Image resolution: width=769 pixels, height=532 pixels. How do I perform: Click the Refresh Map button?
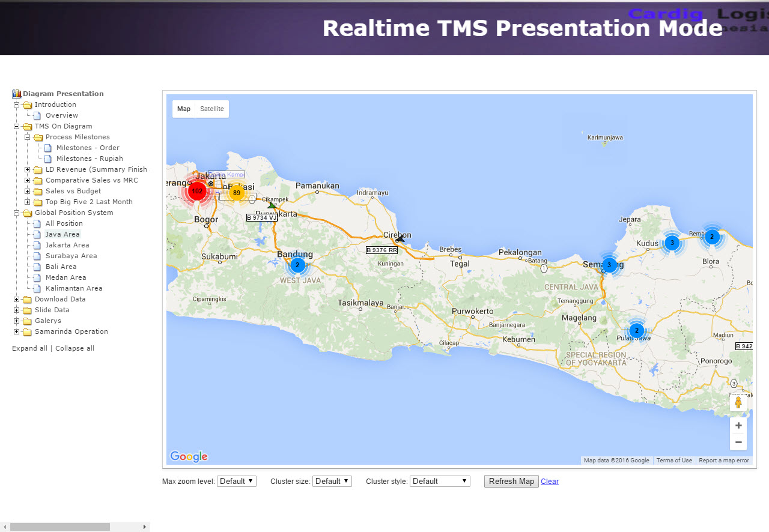tap(511, 481)
